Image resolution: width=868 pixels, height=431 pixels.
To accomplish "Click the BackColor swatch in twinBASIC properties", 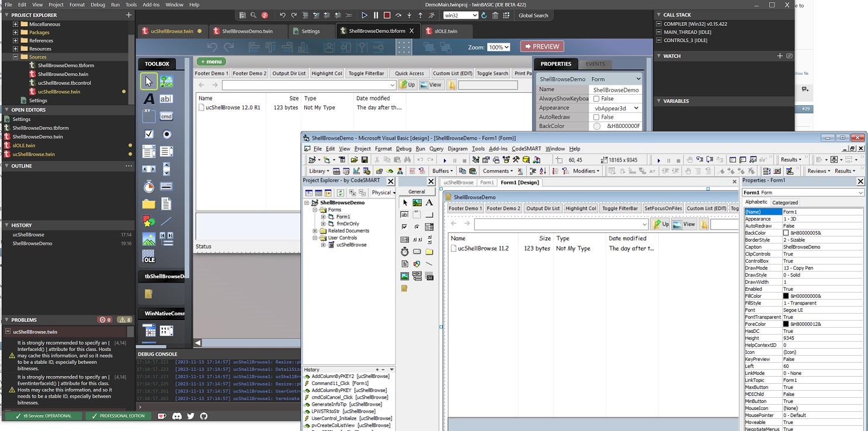I will [596, 126].
